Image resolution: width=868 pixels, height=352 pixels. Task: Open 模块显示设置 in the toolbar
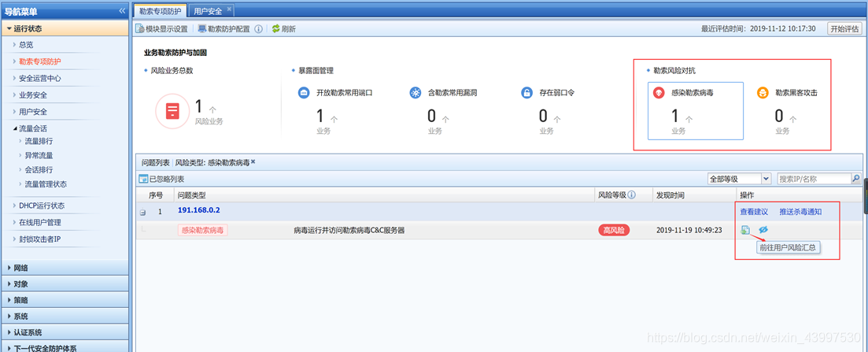pyautogui.click(x=161, y=29)
